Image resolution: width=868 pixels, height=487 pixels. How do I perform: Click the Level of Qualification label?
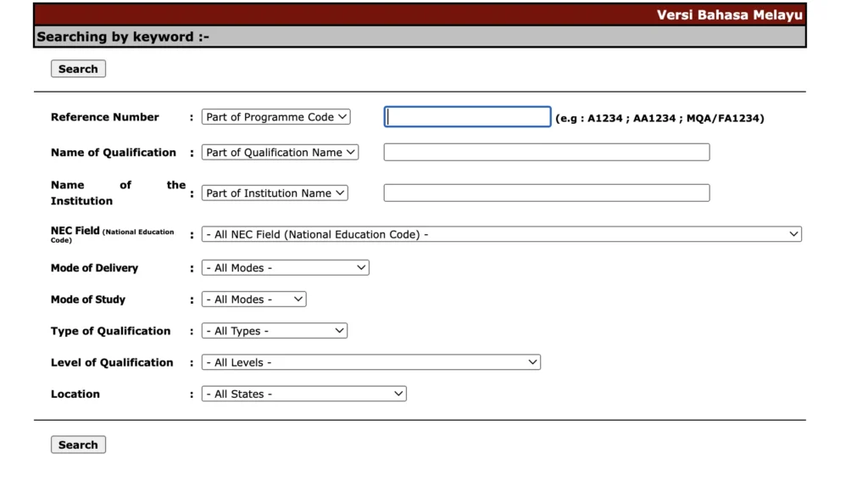pos(111,362)
